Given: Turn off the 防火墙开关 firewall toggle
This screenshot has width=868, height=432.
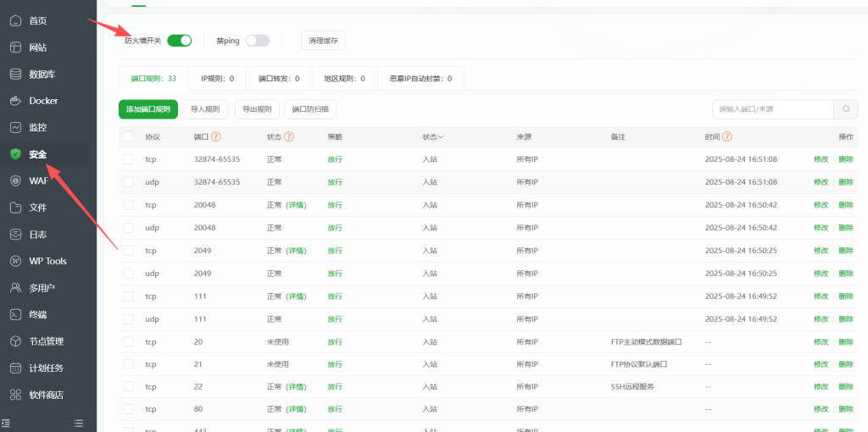Looking at the screenshot, I should (180, 40).
